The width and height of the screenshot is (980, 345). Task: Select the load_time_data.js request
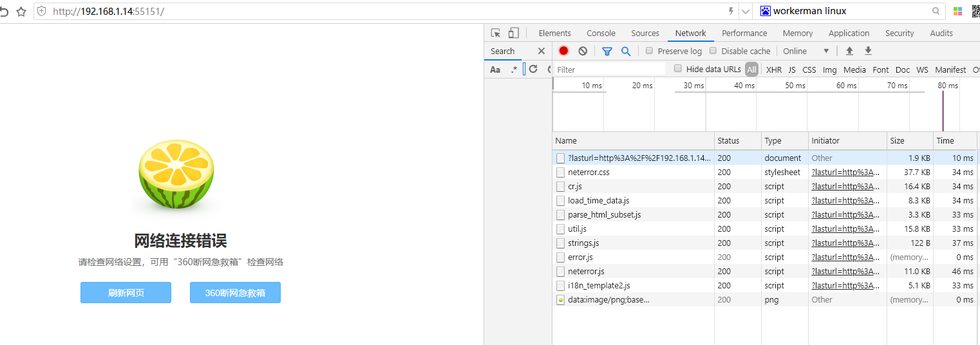[765, 200]
